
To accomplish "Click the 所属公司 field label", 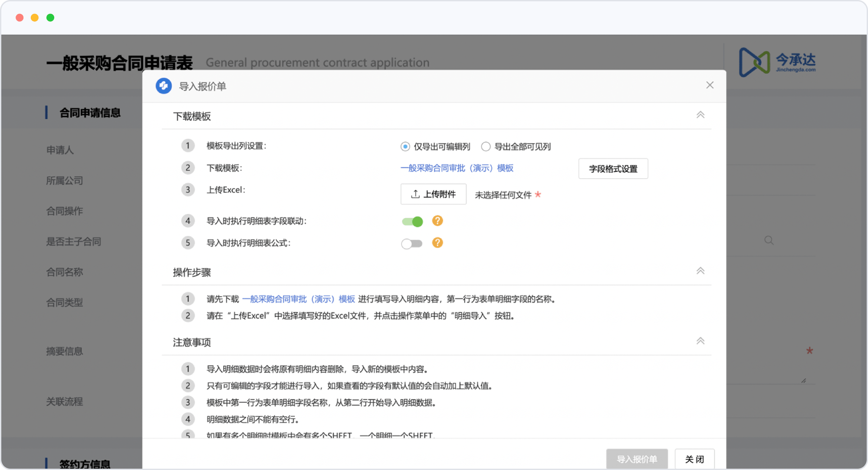I will click(x=65, y=181).
